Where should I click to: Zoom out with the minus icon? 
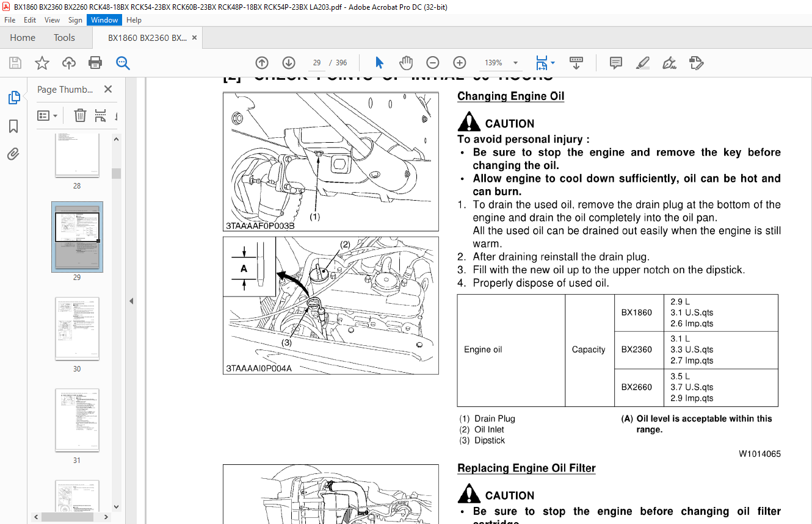433,63
